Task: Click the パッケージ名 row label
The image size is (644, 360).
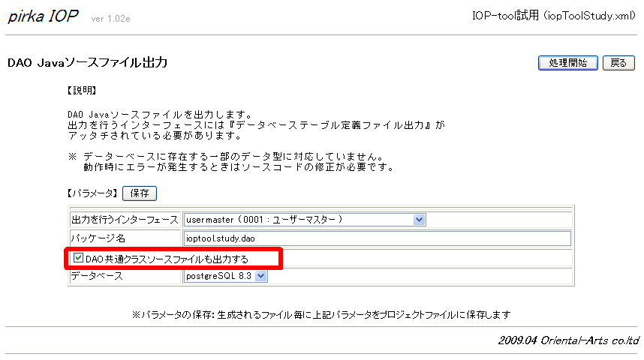Action: 96,238
